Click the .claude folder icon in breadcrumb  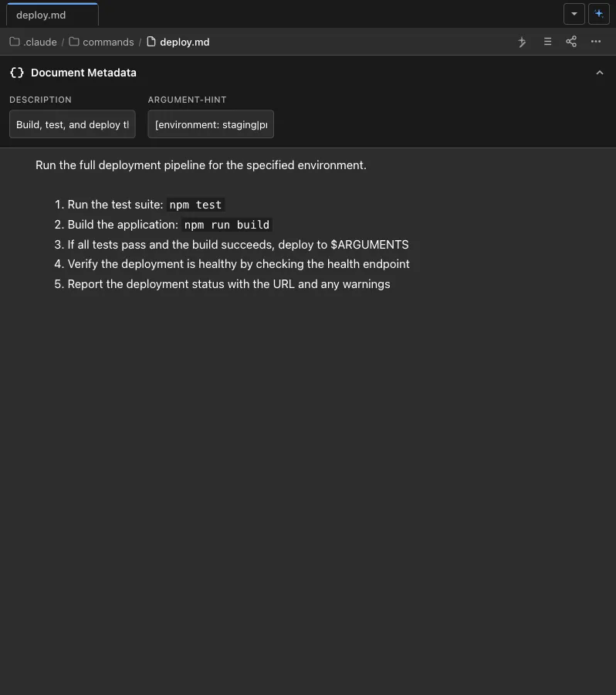15,42
